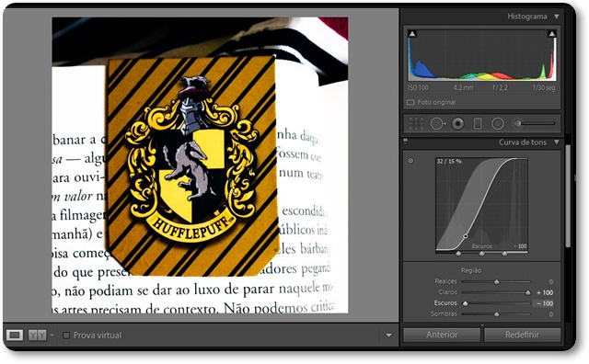Toggle highlight clipping indicator in histogram
The image size is (589, 364).
[x=552, y=34]
